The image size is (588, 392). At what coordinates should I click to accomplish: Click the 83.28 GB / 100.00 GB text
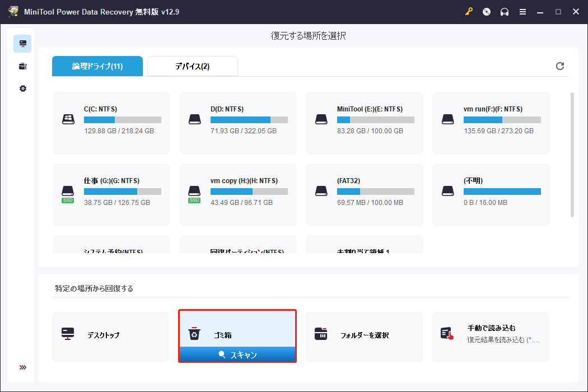pos(370,130)
